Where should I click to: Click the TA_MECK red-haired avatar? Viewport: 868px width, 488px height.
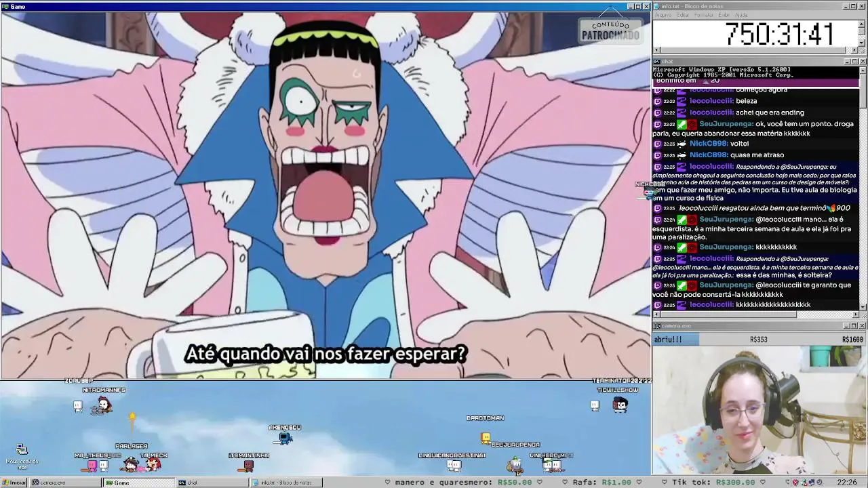[154, 464]
